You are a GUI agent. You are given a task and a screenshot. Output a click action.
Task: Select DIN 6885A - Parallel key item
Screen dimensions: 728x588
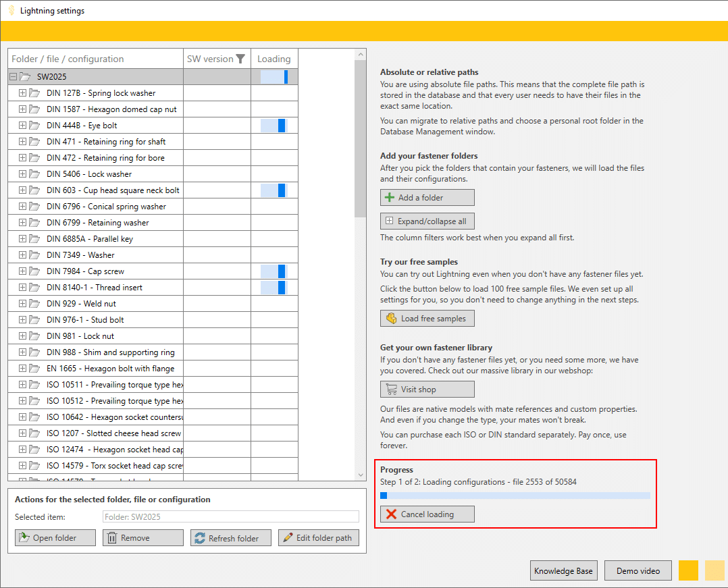click(x=89, y=239)
